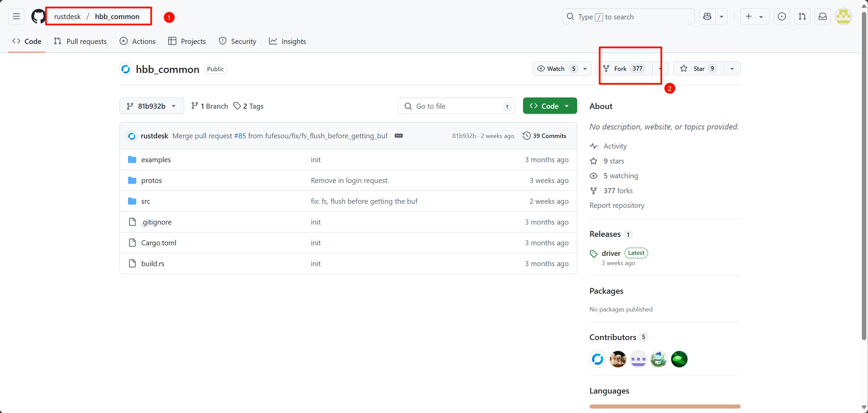The image size is (868, 413).
Task: Open the Copilot icon in header
Action: (x=707, y=16)
